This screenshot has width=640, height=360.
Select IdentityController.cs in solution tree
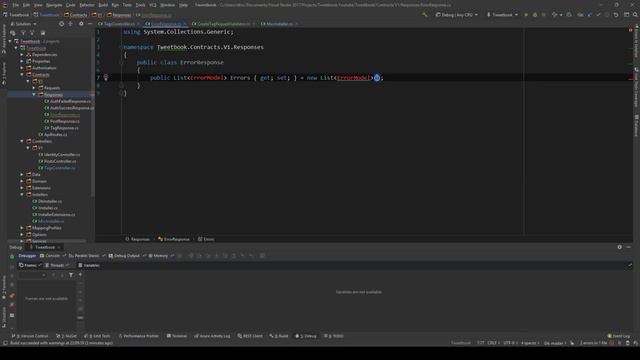click(59, 155)
